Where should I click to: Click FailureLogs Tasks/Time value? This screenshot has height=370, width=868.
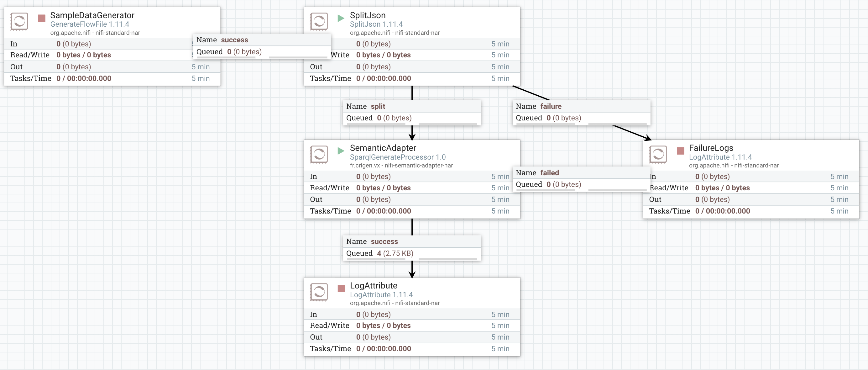tap(722, 211)
